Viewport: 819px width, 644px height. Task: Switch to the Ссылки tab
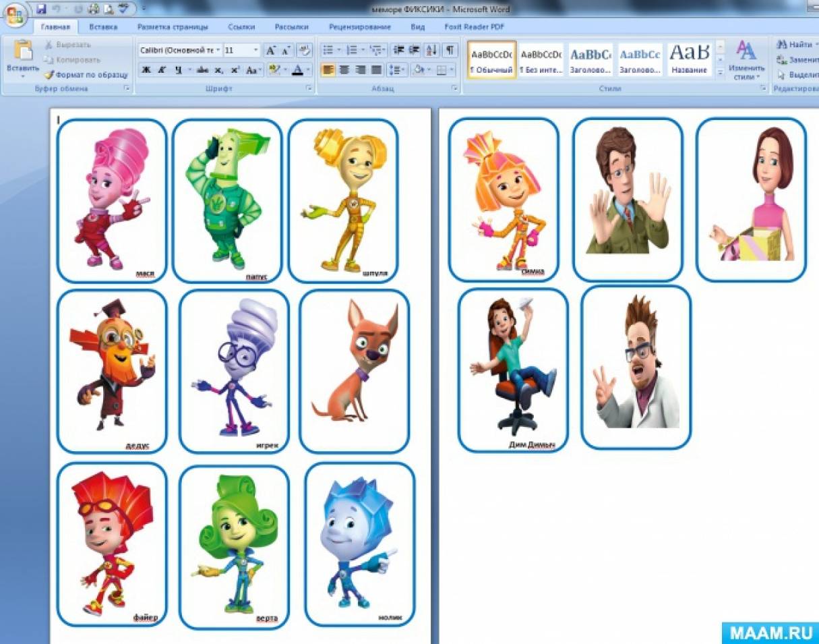point(241,27)
